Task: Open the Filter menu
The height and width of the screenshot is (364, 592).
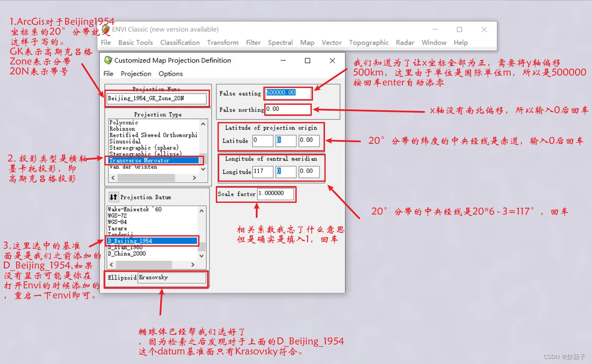Action: (253, 42)
